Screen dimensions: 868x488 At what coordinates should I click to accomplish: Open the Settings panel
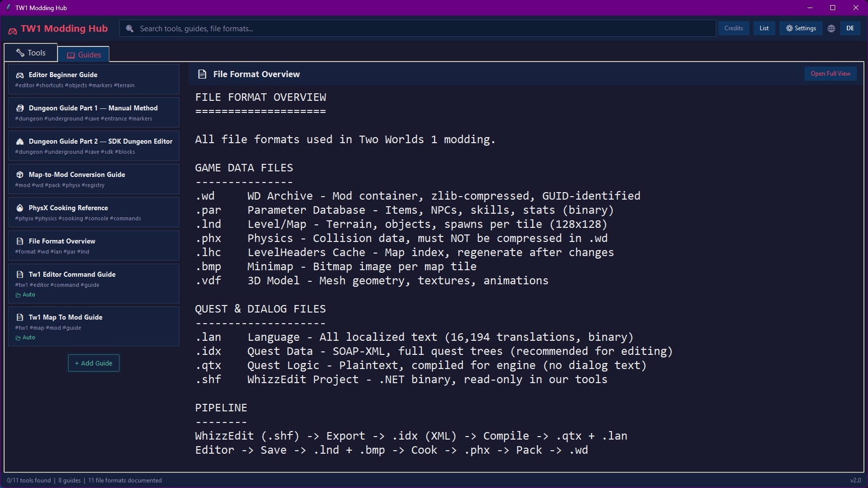point(801,28)
